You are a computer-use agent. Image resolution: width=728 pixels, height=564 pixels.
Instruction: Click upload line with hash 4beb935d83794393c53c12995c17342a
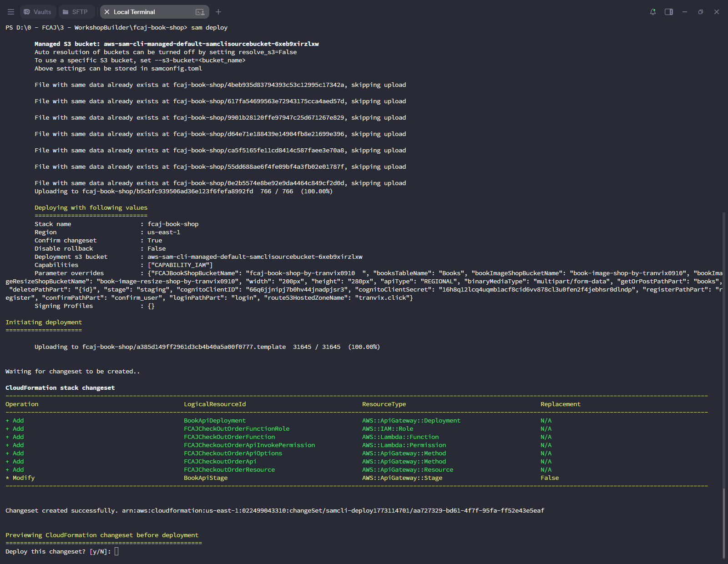coord(220,85)
